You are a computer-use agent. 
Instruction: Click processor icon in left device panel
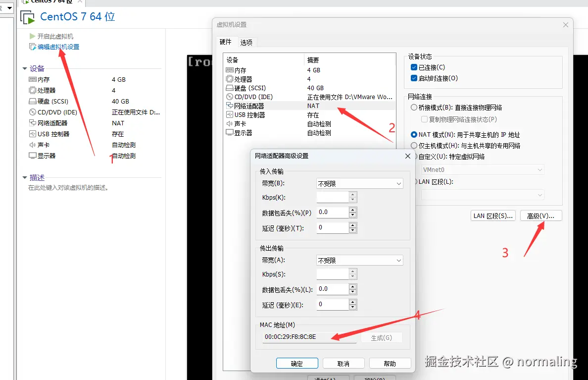pyautogui.click(x=33, y=91)
